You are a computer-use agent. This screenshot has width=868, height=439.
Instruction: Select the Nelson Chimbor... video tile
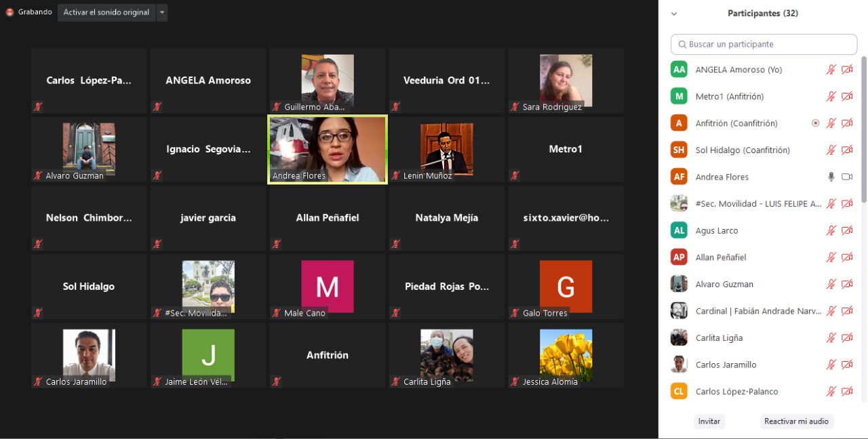click(89, 217)
